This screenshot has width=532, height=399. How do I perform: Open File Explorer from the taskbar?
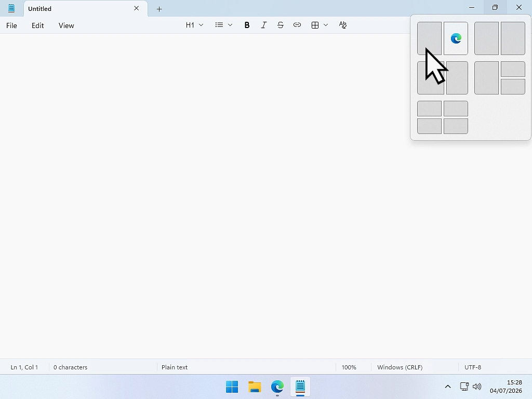point(255,387)
